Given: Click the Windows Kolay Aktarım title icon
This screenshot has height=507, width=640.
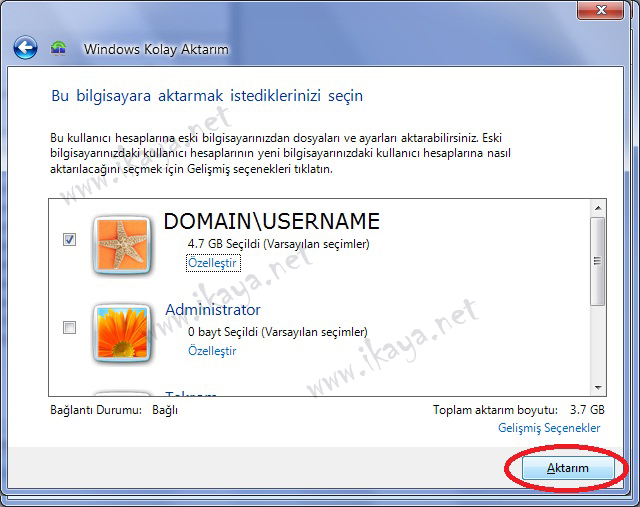Looking at the screenshot, I should [x=58, y=48].
